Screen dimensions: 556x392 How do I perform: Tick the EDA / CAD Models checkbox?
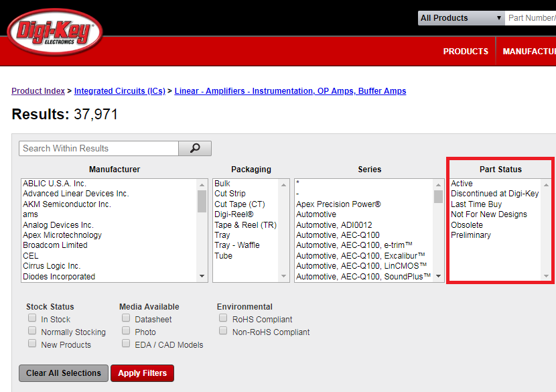coord(126,344)
